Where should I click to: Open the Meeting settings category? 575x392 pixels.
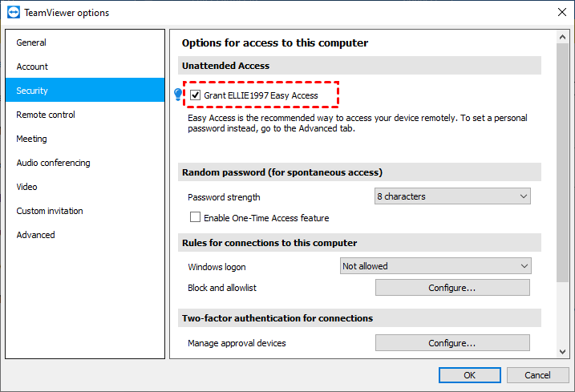(x=32, y=139)
